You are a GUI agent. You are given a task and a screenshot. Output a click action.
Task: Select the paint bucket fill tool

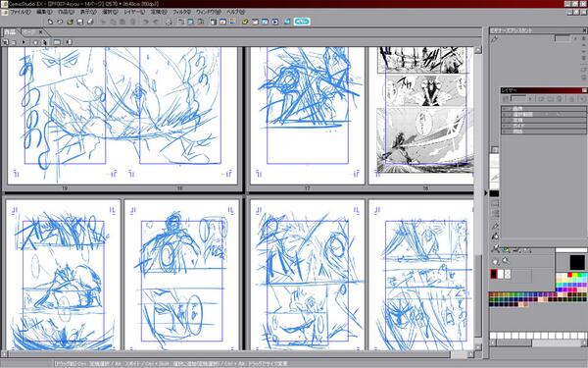point(495,237)
